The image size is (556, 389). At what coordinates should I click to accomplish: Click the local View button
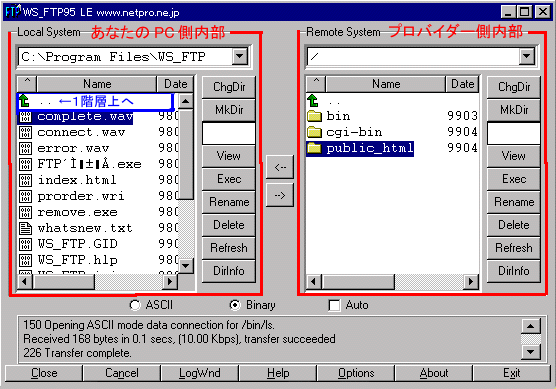(x=229, y=156)
